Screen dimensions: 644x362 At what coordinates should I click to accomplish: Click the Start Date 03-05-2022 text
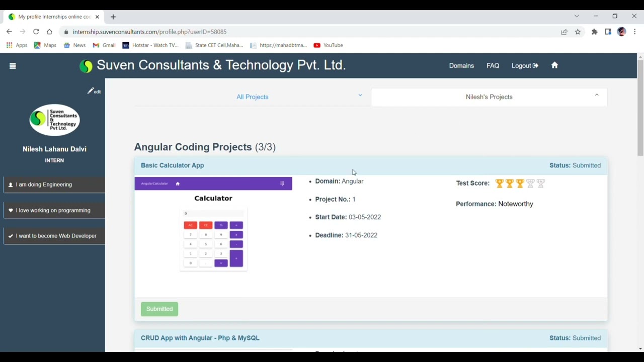coord(348,217)
